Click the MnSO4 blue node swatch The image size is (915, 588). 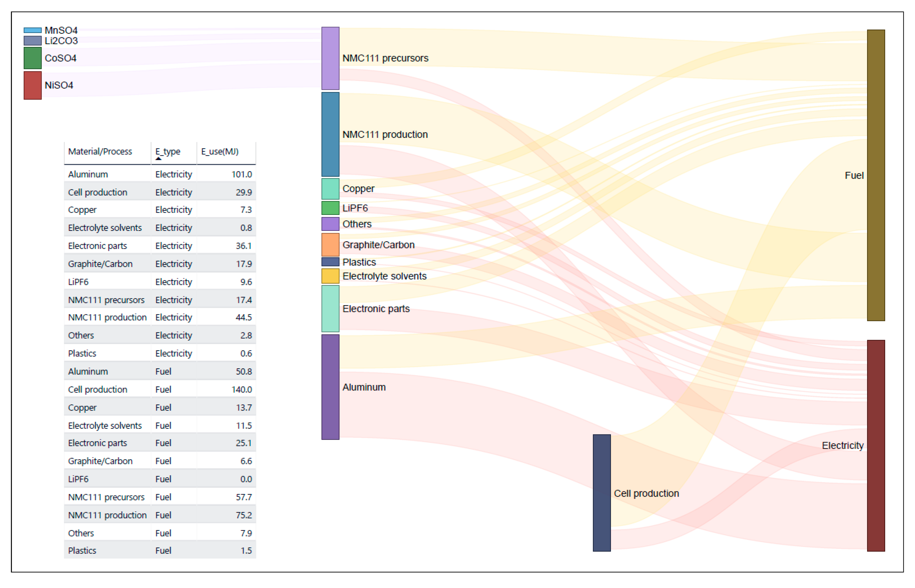click(x=33, y=30)
